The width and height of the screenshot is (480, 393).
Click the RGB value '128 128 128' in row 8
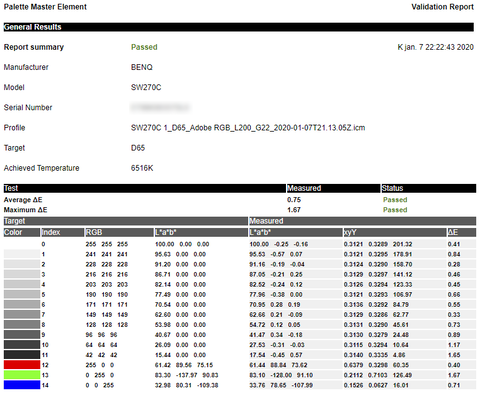pyautogui.click(x=106, y=324)
